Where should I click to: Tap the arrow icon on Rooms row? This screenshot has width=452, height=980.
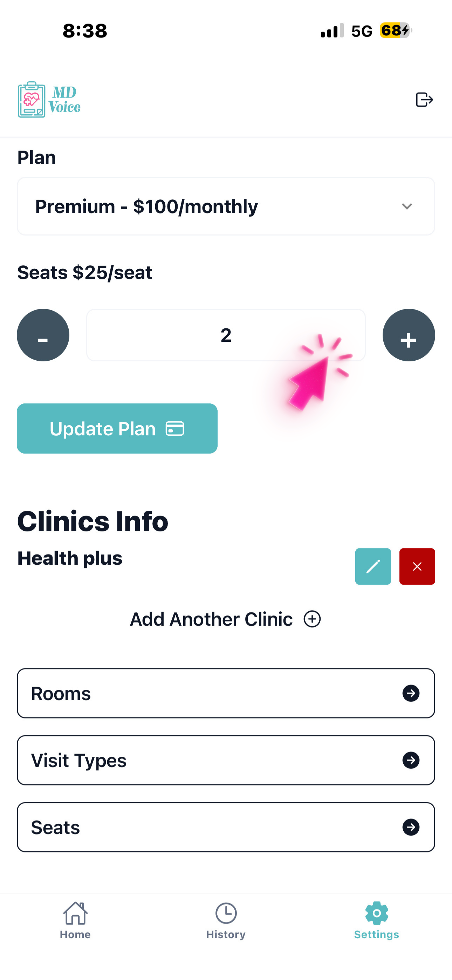click(411, 693)
